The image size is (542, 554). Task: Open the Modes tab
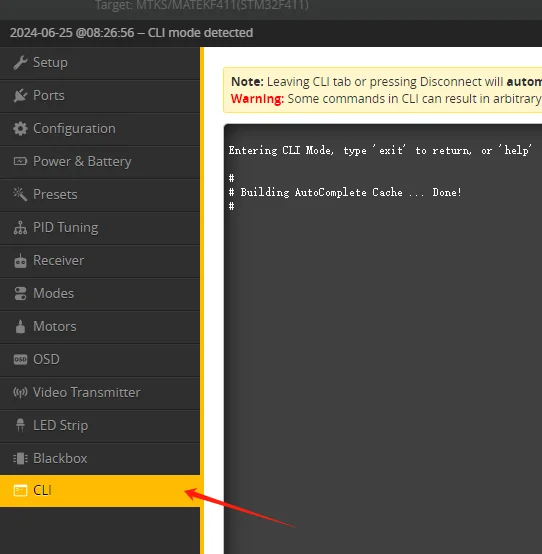click(x=100, y=294)
